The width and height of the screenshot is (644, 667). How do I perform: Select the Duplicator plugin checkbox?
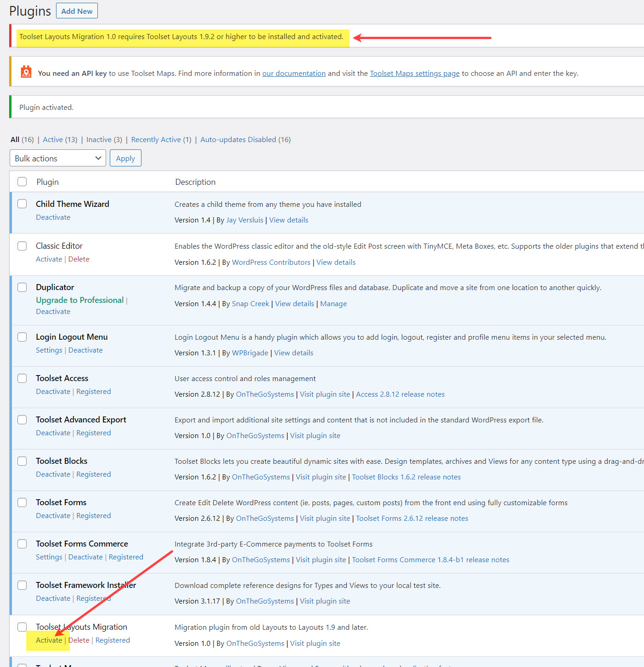pos(22,287)
